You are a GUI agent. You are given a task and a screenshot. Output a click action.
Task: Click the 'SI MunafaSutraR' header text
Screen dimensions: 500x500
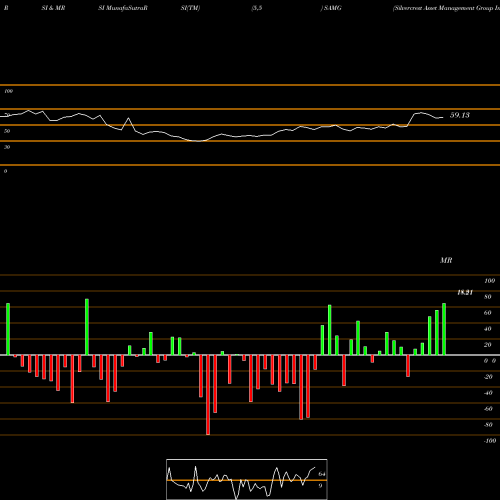tap(123, 8)
